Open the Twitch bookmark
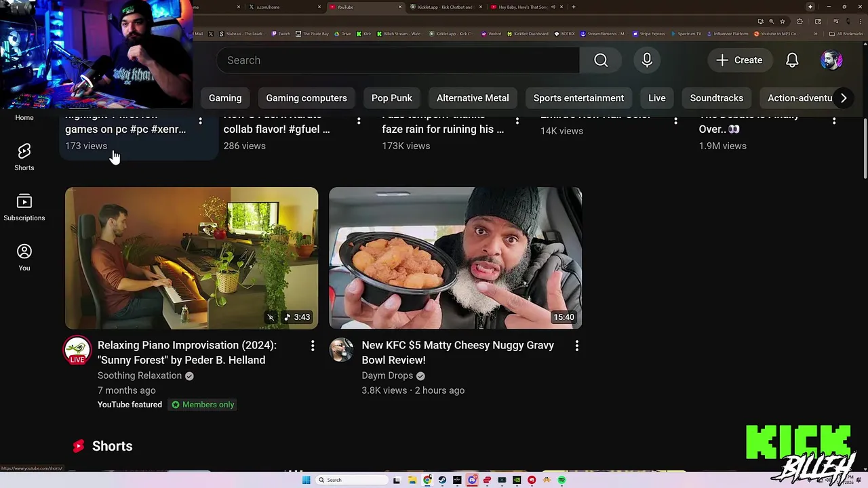Screen dimensions: 868x488 (281, 33)
